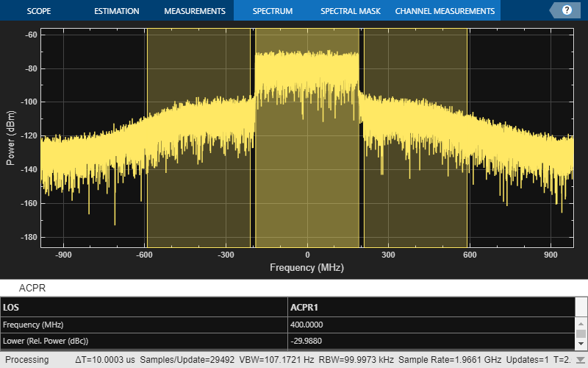Expand the status bar options arrow
This screenshot has width=588, height=368.
pyautogui.click(x=581, y=360)
